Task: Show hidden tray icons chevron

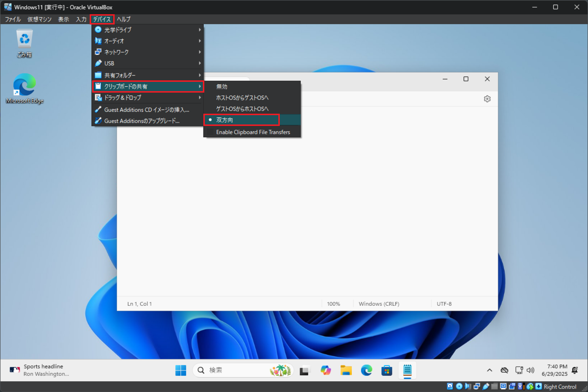Action: (x=489, y=370)
